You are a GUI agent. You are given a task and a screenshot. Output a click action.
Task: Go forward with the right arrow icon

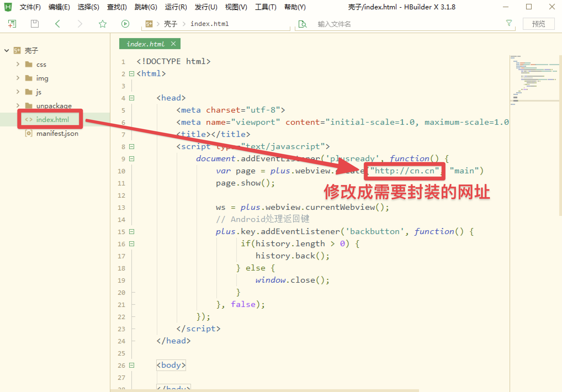tap(80, 24)
